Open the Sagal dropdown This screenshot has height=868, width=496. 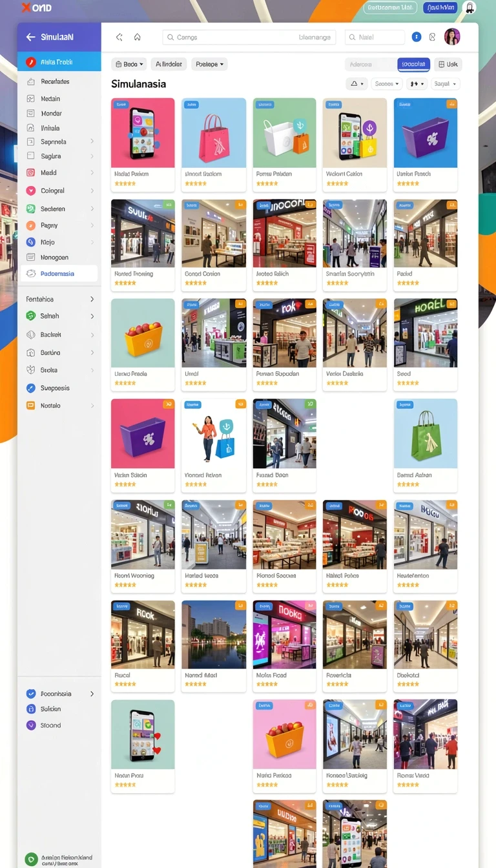click(x=445, y=84)
